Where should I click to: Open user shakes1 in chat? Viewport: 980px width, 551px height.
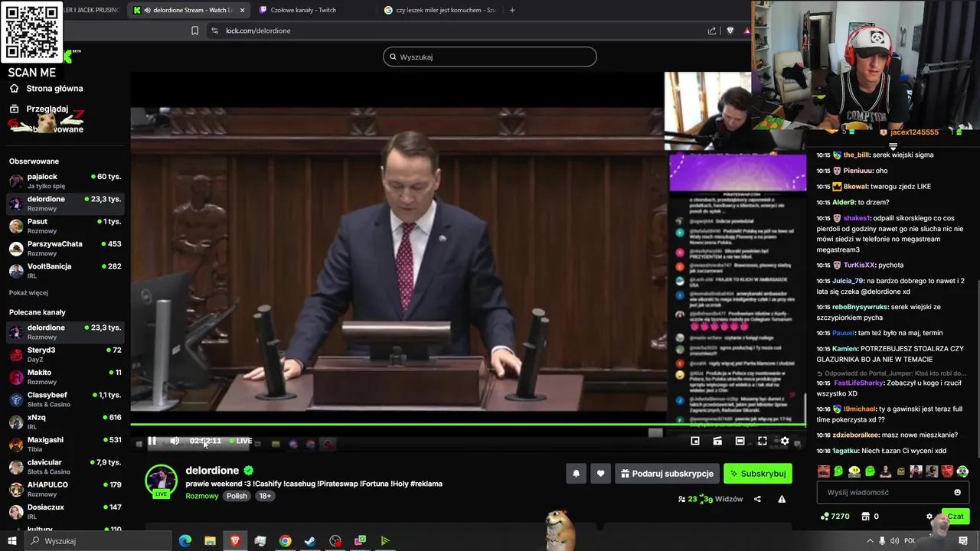857,218
